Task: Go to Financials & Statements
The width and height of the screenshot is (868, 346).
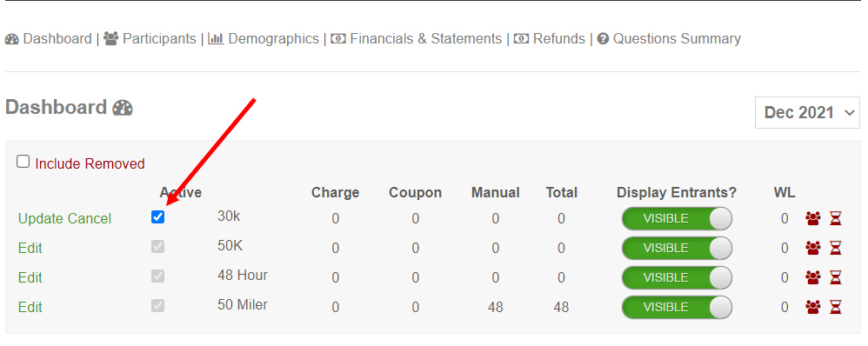Action: [x=417, y=39]
